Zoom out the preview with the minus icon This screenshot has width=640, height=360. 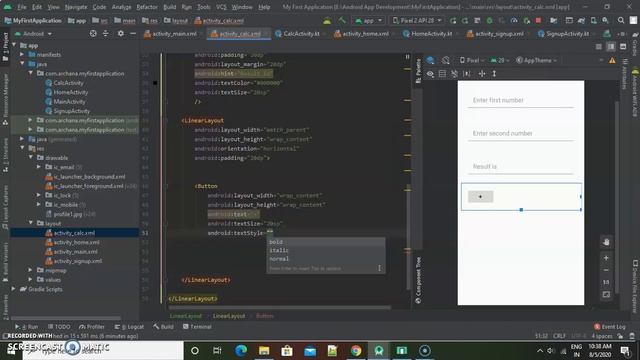pyautogui.click(x=606, y=270)
